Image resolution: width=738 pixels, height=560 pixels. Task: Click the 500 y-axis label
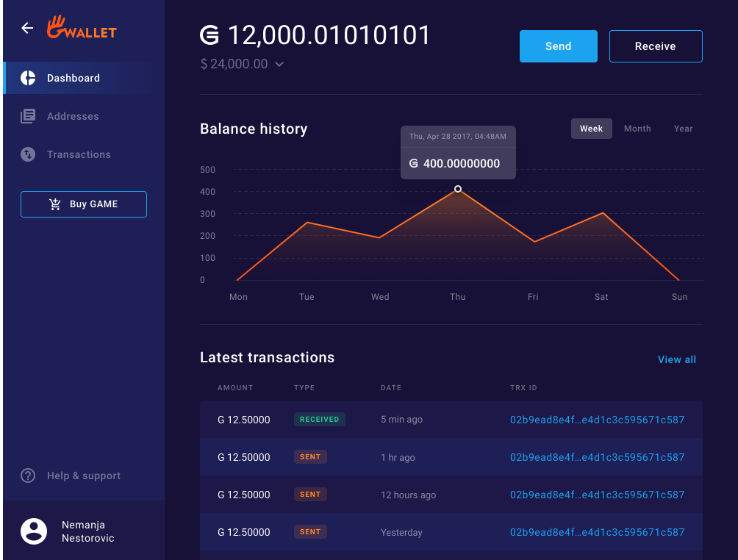(207, 170)
